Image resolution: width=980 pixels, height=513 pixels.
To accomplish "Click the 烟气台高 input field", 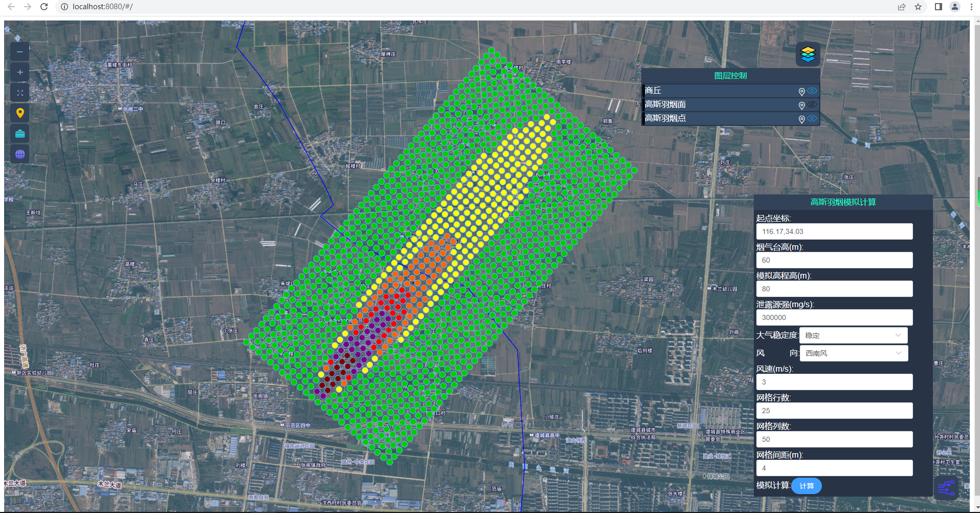I will click(834, 260).
